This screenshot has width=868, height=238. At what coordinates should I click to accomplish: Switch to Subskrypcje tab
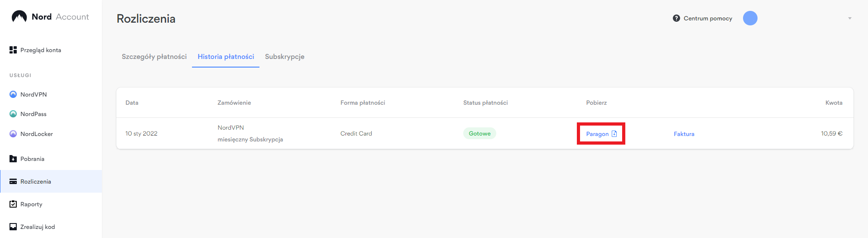click(x=284, y=57)
